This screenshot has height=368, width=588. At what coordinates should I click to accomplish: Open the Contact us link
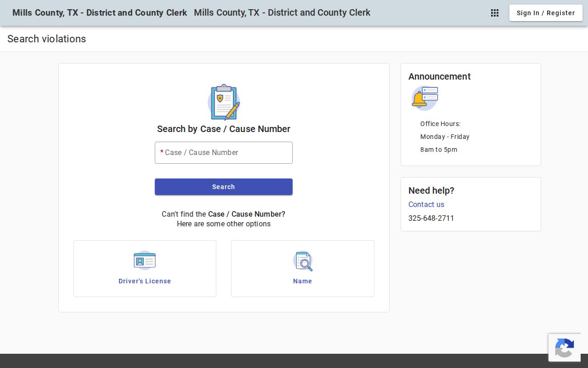point(426,204)
